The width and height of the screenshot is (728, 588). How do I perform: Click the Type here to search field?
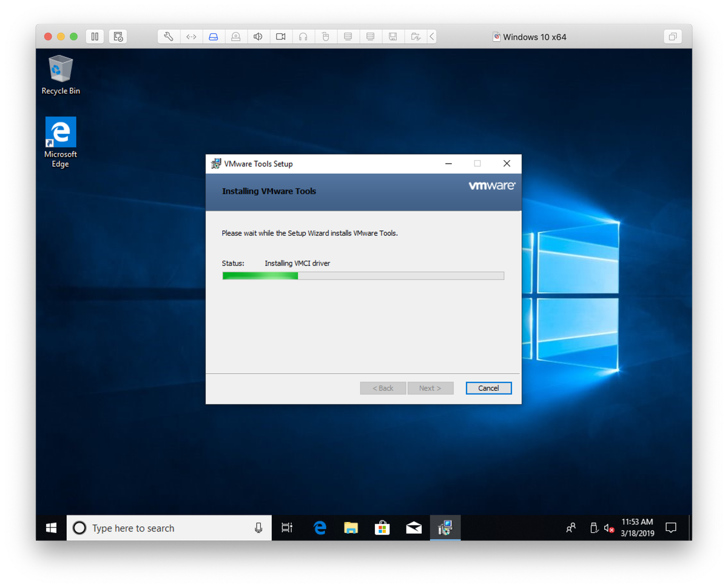point(152,527)
